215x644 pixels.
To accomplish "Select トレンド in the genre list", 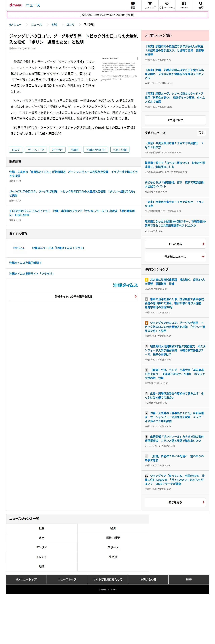I will coord(42,557).
